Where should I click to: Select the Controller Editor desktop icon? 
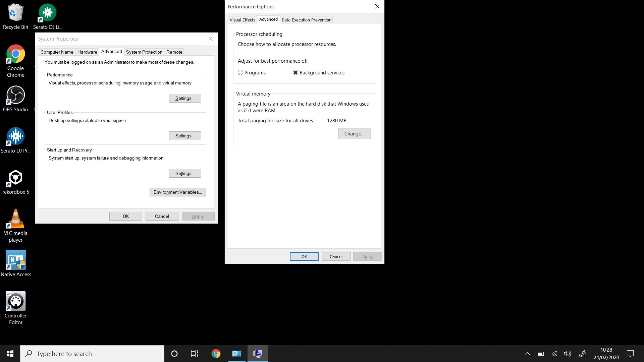click(x=15, y=302)
